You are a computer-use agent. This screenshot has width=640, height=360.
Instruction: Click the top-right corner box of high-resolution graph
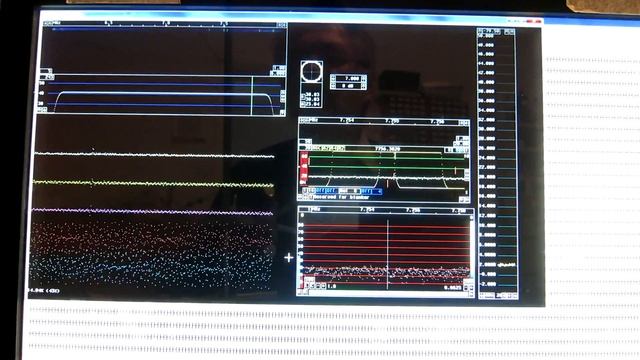point(464,122)
